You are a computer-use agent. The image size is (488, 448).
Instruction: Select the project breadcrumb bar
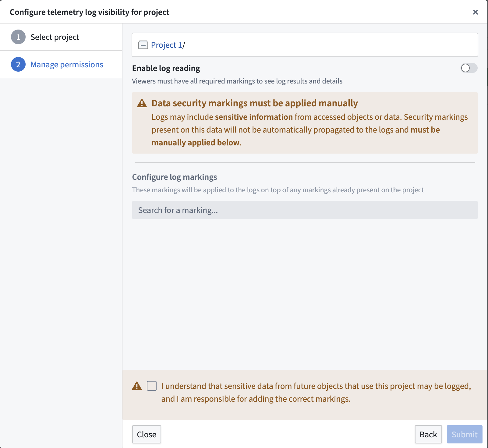coord(304,45)
